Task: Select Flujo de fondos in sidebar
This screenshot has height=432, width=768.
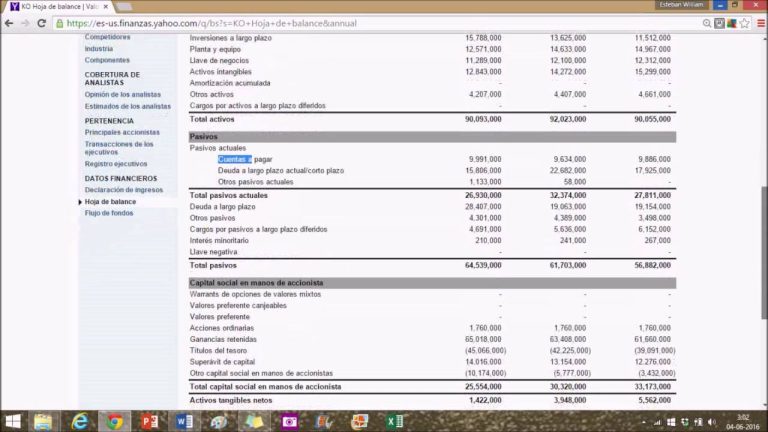Action: click(108, 213)
